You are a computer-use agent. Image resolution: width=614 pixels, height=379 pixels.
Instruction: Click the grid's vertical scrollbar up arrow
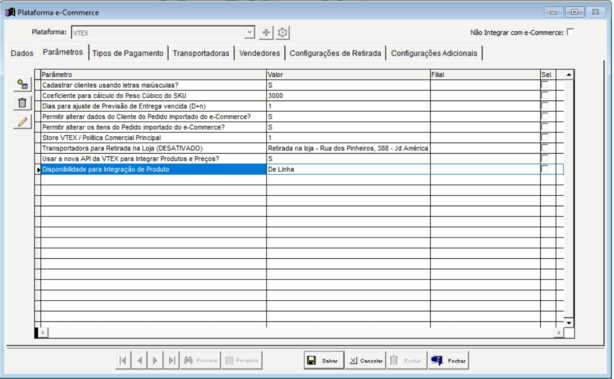pos(569,75)
